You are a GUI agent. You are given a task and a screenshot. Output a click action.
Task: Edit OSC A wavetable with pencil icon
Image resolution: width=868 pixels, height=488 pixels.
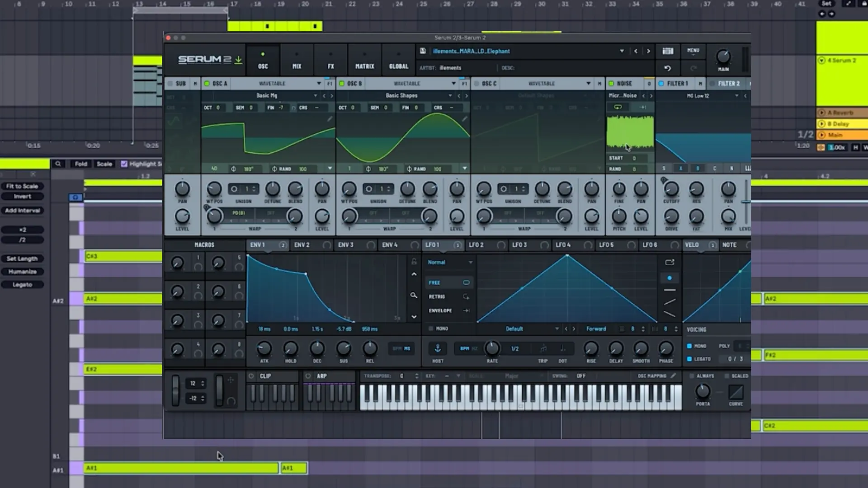pos(330,119)
